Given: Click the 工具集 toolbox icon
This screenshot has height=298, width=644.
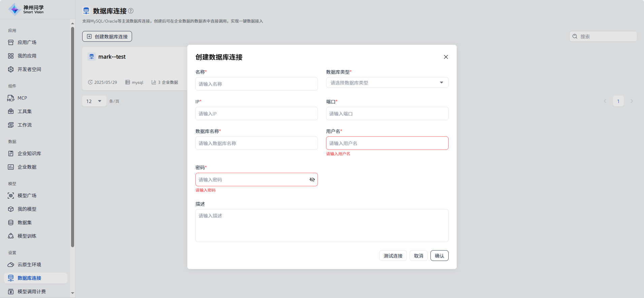Looking at the screenshot, I should tap(11, 111).
